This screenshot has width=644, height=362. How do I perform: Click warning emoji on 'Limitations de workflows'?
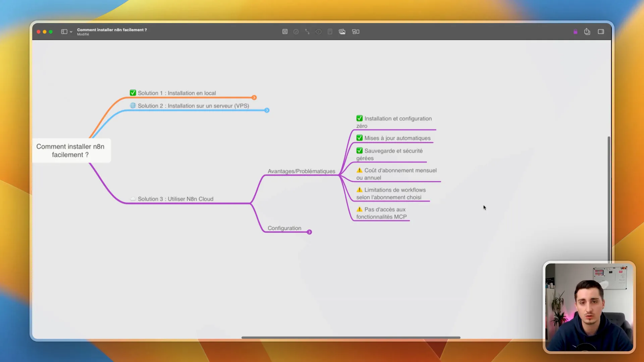tap(360, 190)
